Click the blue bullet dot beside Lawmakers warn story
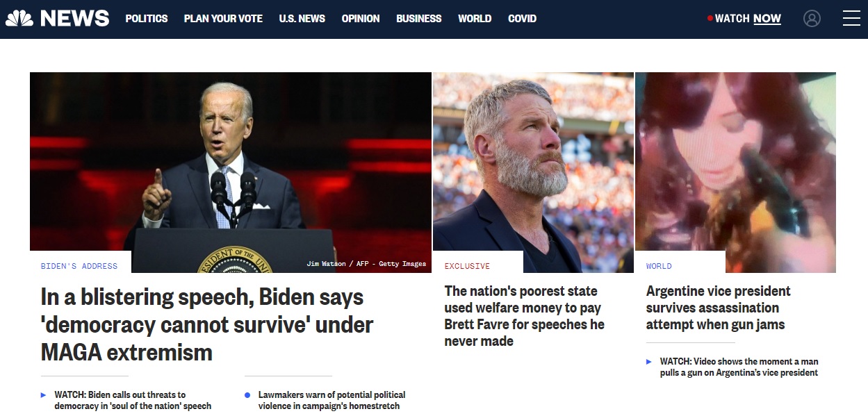 (247, 395)
